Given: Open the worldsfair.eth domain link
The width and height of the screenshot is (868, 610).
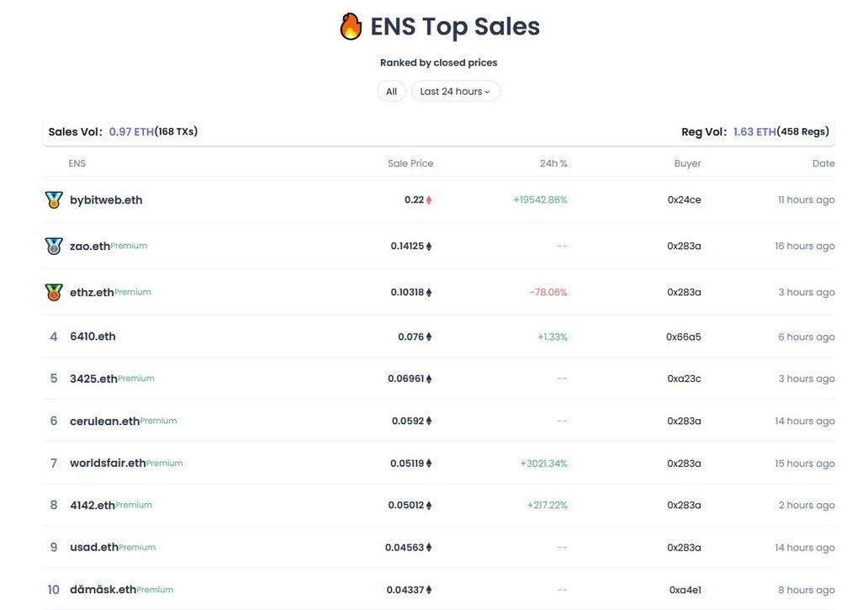Looking at the screenshot, I should [x=108, y=463].
